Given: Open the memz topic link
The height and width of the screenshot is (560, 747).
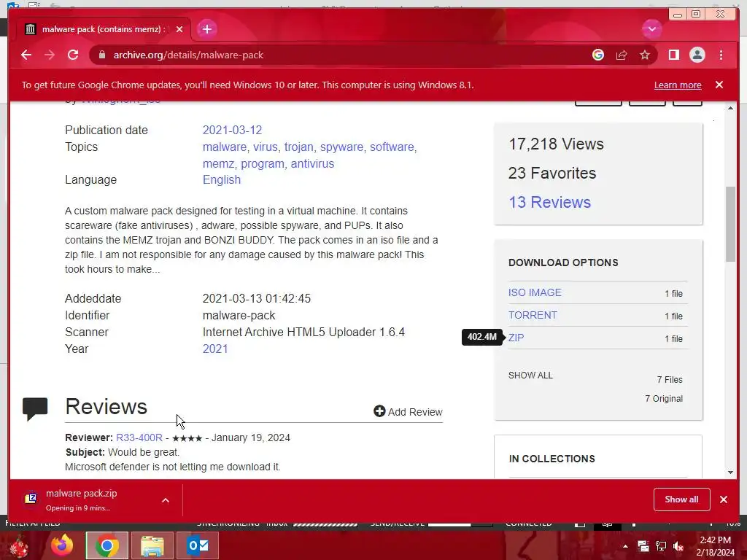Looking at the screenshot, I should (218, 163).
